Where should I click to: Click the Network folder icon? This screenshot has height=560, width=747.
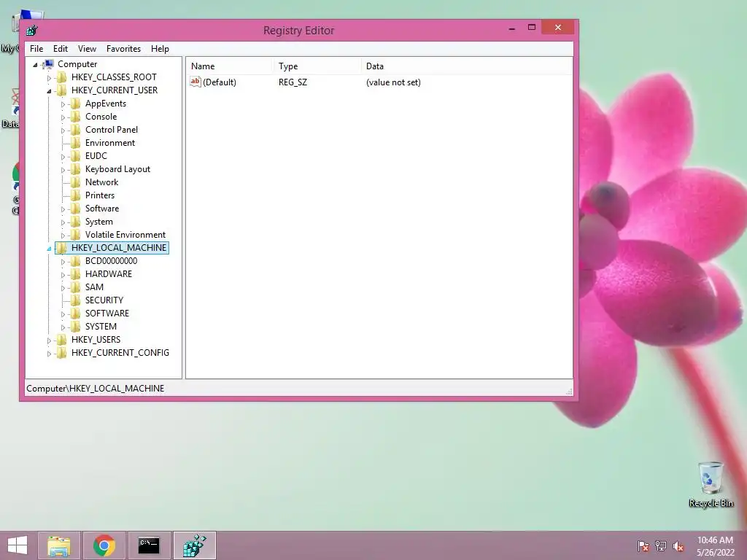(75, 182)
